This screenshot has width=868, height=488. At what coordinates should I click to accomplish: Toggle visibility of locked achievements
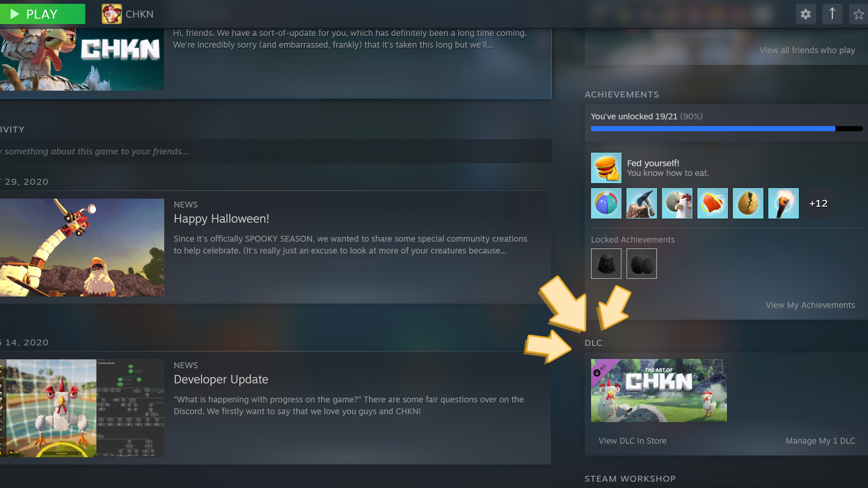pyautogui.click(x=632, y=239)
